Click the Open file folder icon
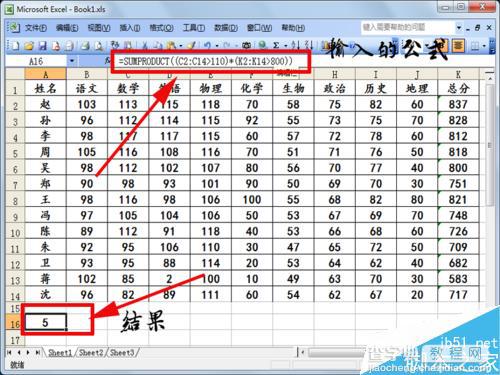The image size is (500, 375). [29, 46]
